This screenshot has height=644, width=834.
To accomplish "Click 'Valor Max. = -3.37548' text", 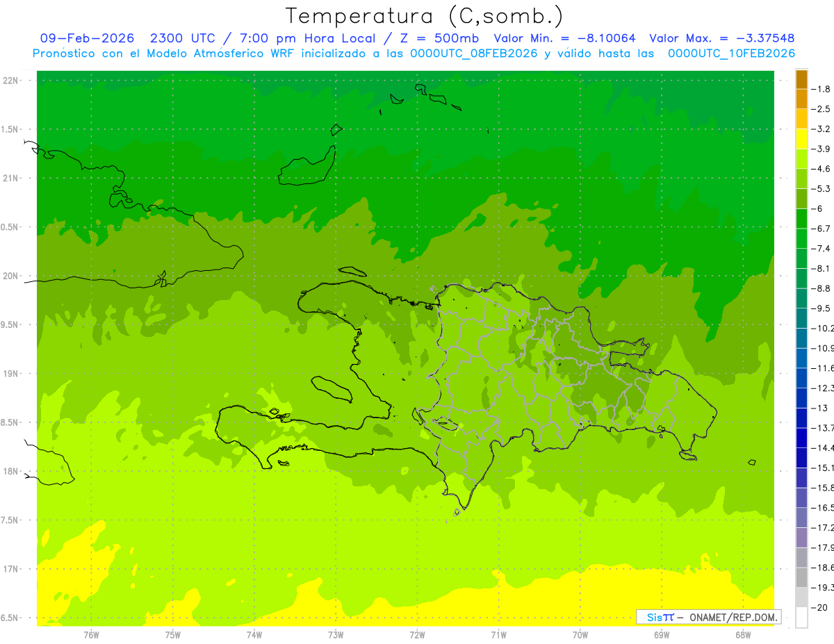I will pos(721,38).
